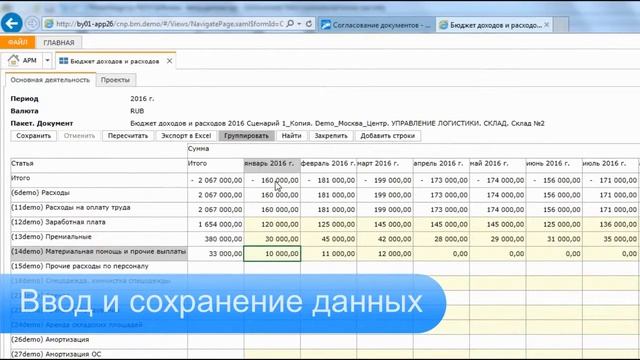Click March cell 12 000,00
Viewport: 640px width, 360px height.
pyautogui.click(x=384, y=253)
